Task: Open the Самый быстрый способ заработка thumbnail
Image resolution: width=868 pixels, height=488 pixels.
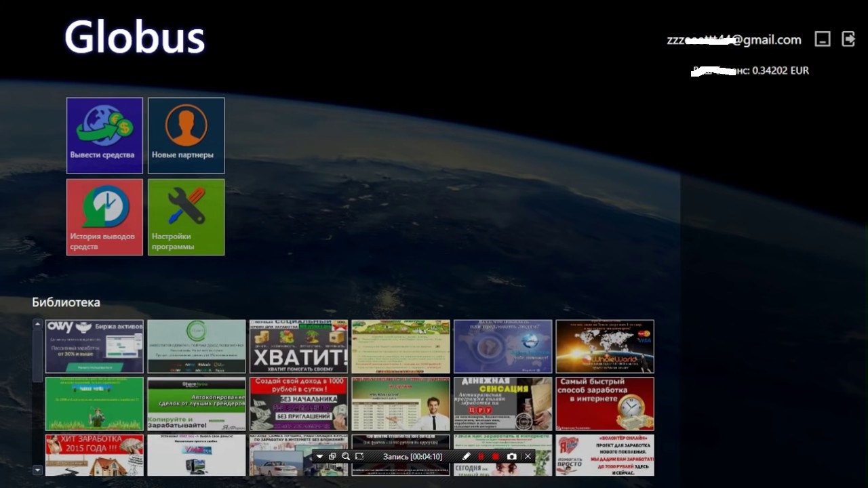Action: pos(605,404)
